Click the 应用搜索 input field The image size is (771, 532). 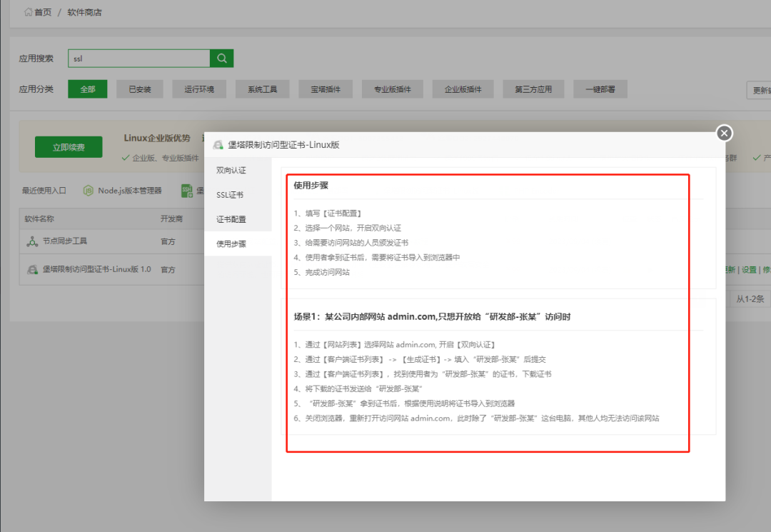138,59
